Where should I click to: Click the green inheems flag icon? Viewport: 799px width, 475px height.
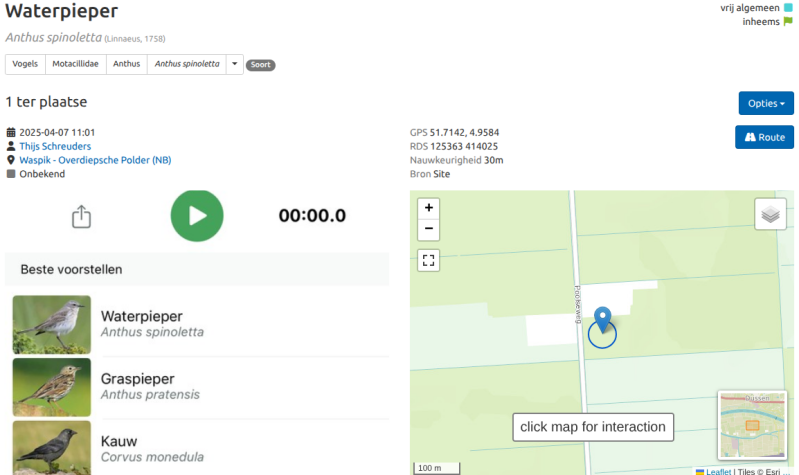point(788,21)
